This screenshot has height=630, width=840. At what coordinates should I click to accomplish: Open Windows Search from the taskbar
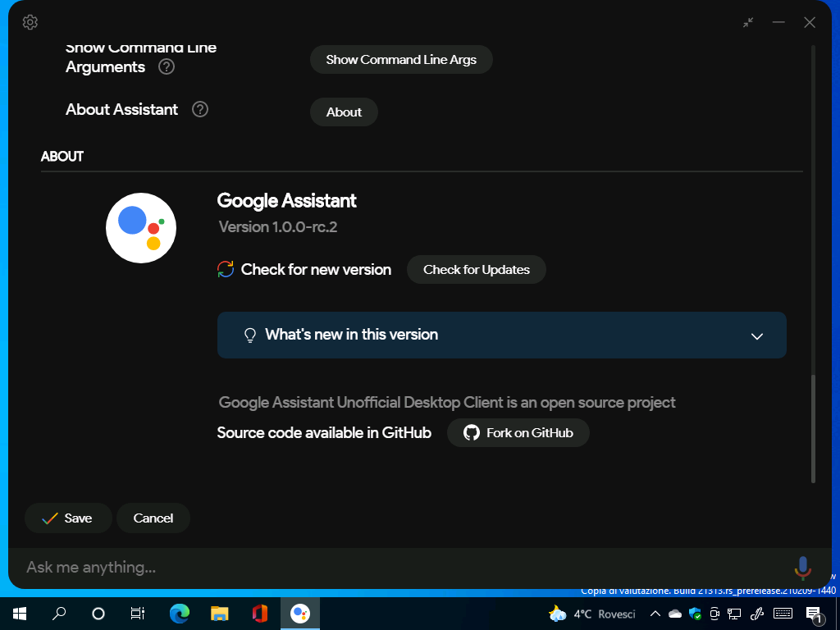pos(59,614)
